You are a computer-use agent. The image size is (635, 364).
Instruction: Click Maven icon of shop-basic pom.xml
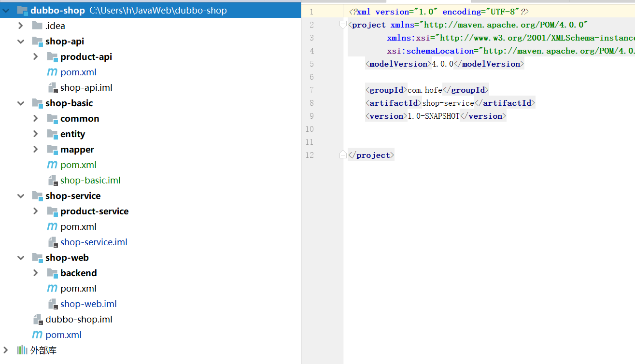coord(52,165)
